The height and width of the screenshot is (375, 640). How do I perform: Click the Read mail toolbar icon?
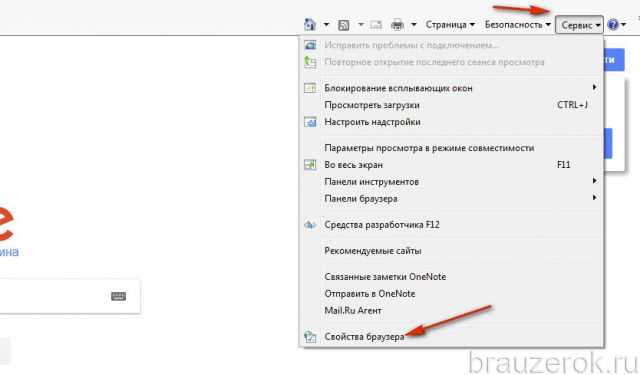tap(376, 25)
